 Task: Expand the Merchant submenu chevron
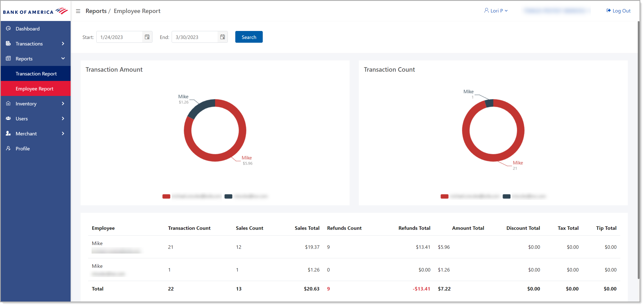63,134
